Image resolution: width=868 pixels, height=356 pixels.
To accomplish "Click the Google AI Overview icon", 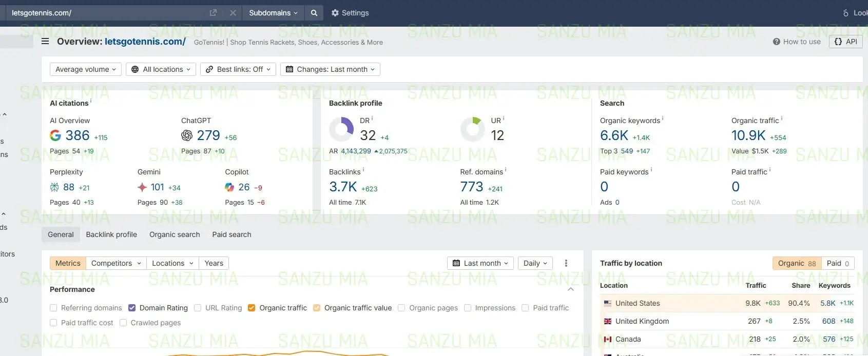I will pyautogui.click(x=55, y=135).
